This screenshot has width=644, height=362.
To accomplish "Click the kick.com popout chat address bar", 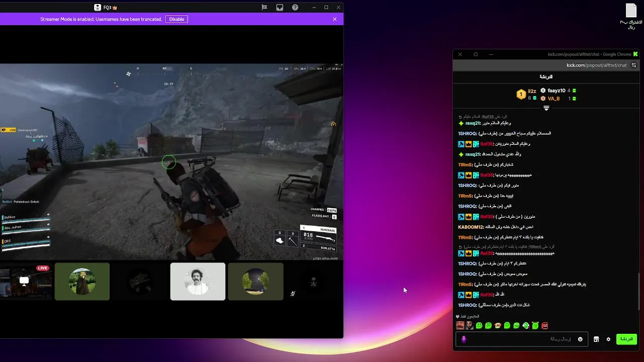I will point(596,65).
